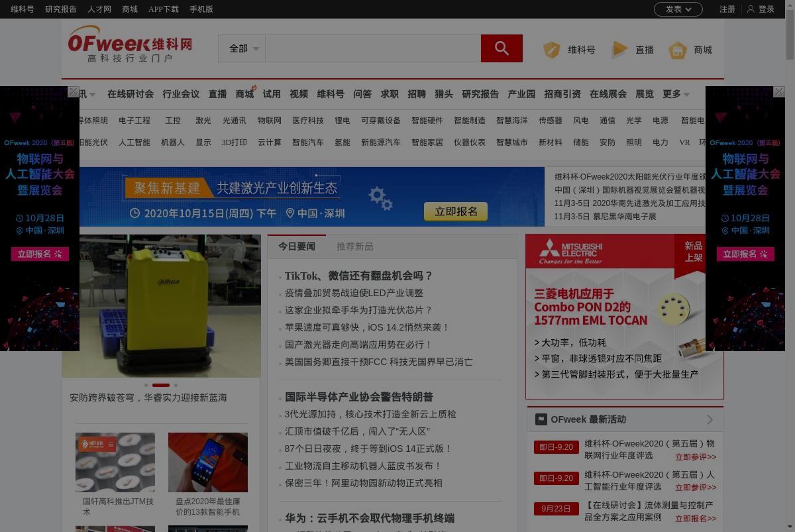
Task: Open the 智能家居 industry category link
Action: pos(427,142)
